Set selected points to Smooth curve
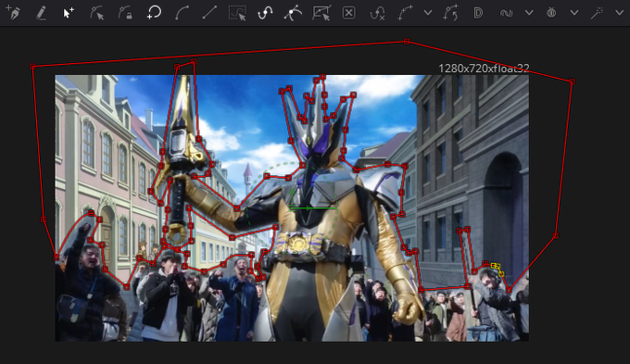This screenshot has width=630, height=364. [x=182, y=13]
